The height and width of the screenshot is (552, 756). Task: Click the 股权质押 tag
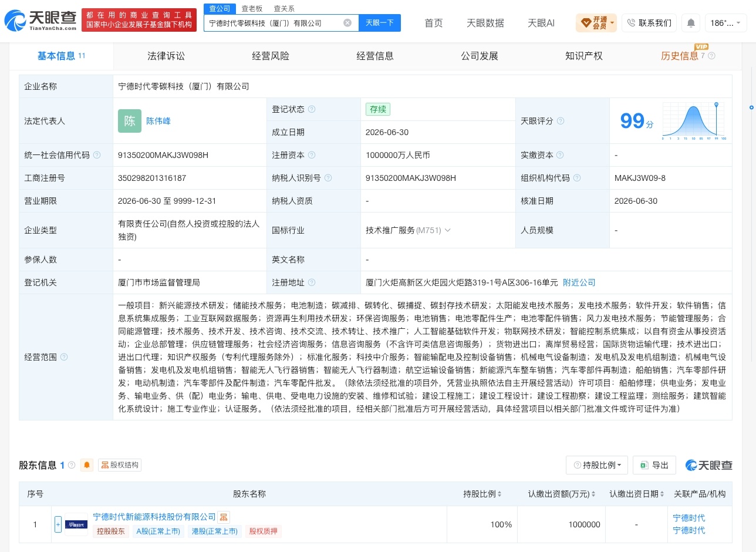pos(264,531)
